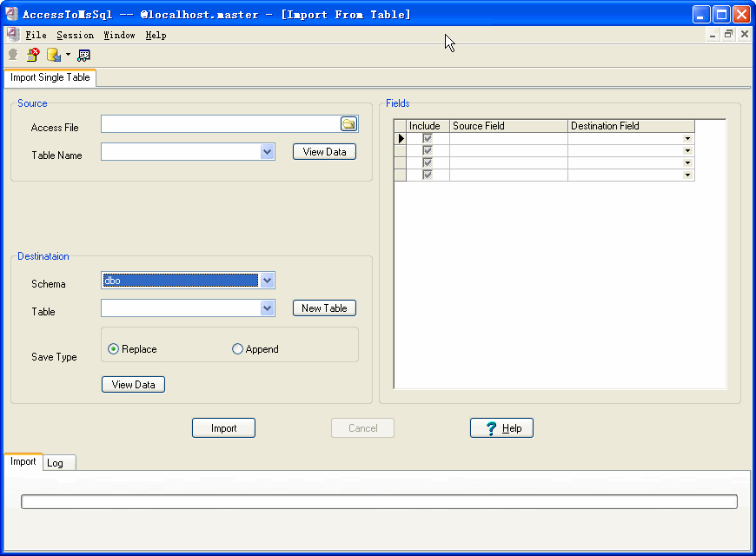Viewport: 756px width, 556px height.
Task: Open the Session menu
Action: [76, 36]
